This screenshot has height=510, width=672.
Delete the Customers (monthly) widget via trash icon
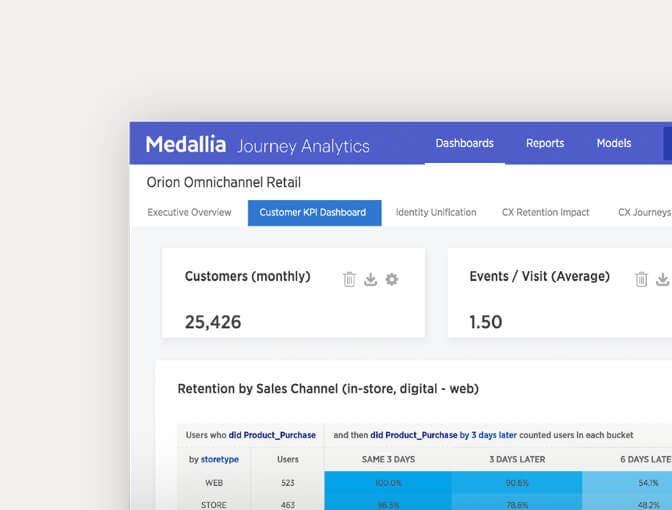coord(349,279)
